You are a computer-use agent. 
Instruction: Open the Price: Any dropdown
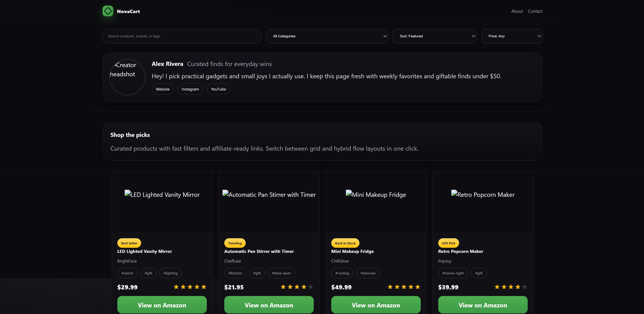coord(512,36)
